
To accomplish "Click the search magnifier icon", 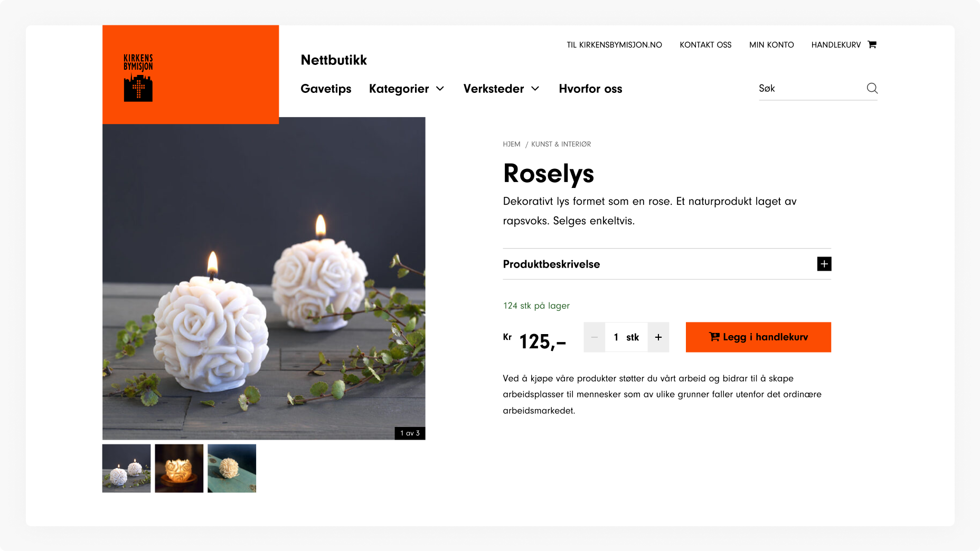I will 872,88.
